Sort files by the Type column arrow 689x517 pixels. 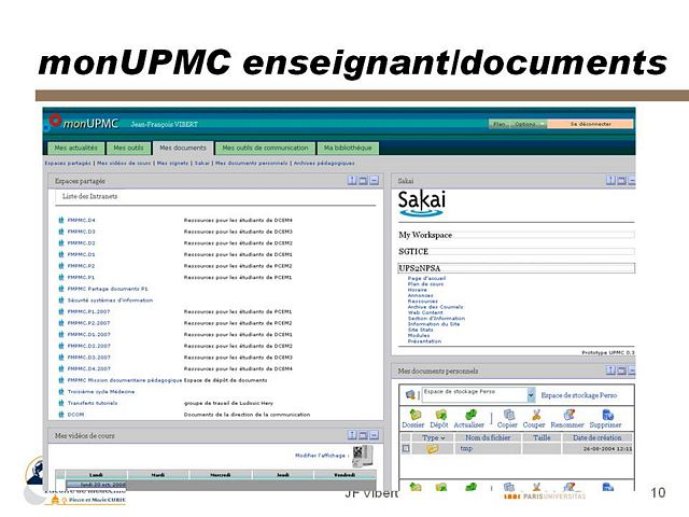click(442, 438)
